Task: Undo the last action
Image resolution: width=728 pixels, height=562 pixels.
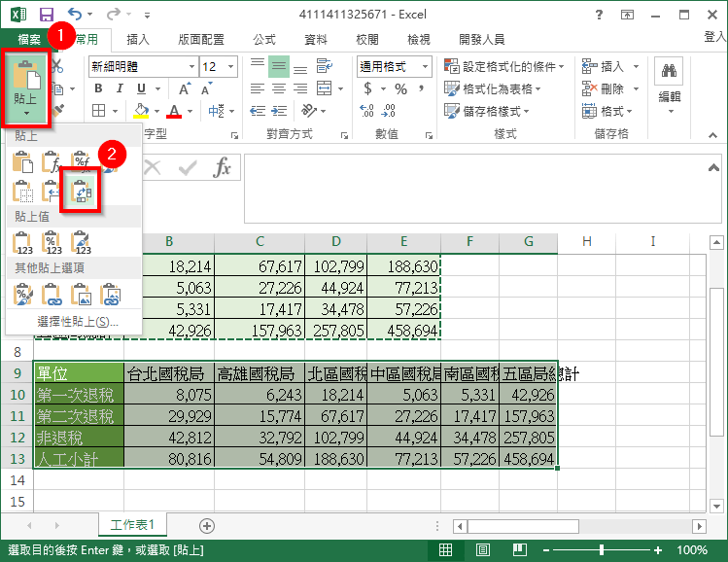Action: point(75,15)
